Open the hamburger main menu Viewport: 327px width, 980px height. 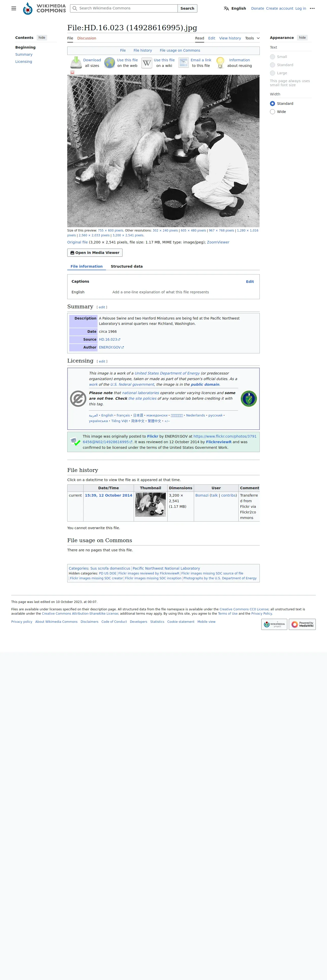click(x=14, y=8)
